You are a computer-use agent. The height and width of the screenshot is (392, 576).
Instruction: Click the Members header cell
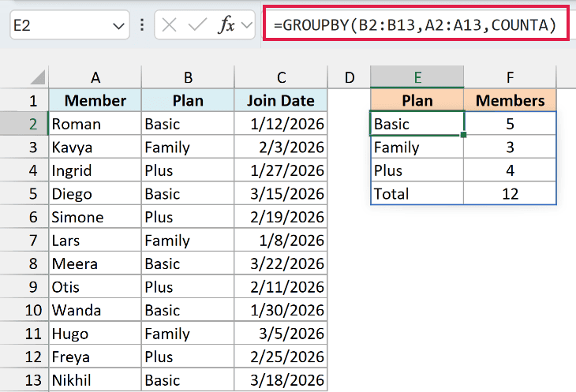click(x=510, y=100)
